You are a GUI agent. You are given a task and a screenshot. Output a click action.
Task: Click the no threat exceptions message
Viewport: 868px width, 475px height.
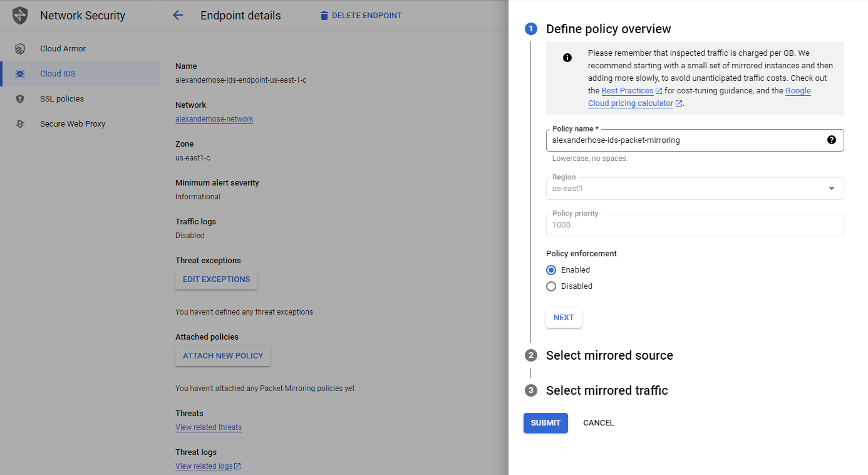tap(244, 312)
